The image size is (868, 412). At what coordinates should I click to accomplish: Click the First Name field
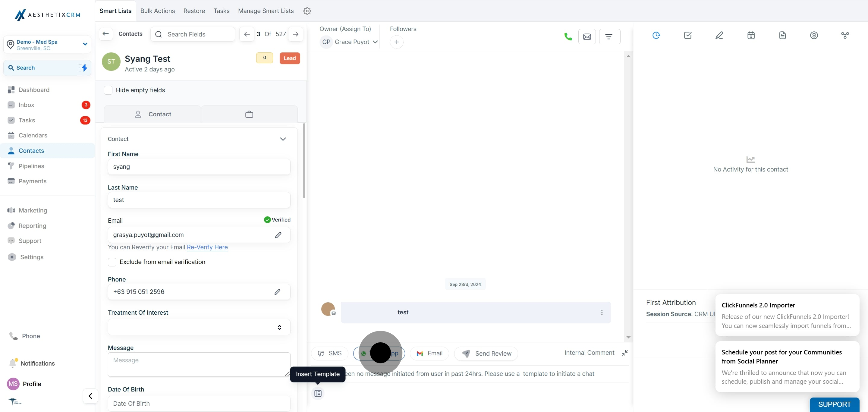point(199,167)
